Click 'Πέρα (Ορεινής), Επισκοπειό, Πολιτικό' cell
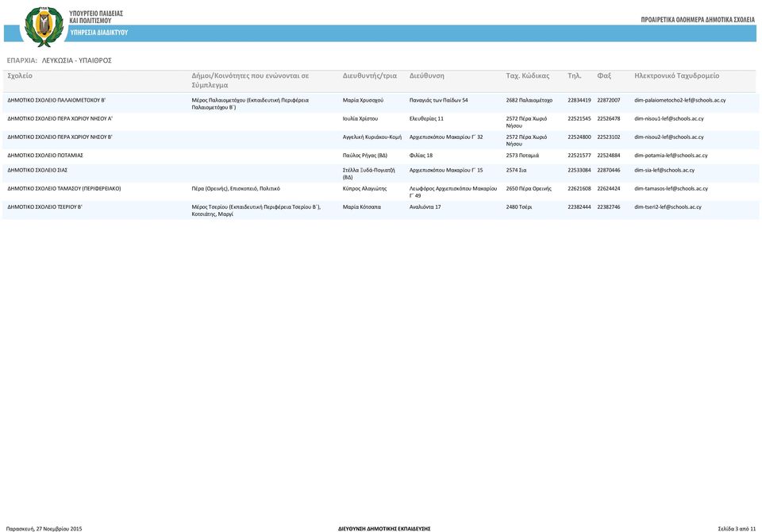The width and height of the screenshot is (762, 532). pos(236,189)
